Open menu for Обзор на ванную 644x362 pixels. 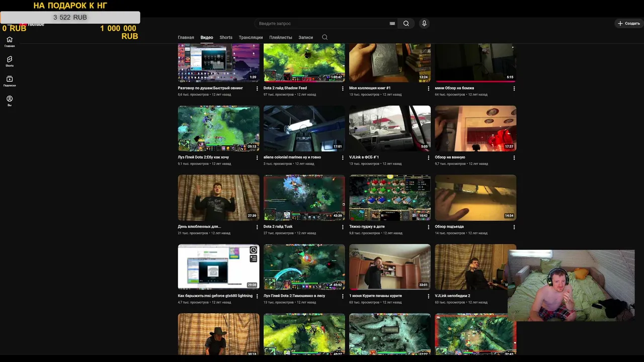click(x=514, y=158)
